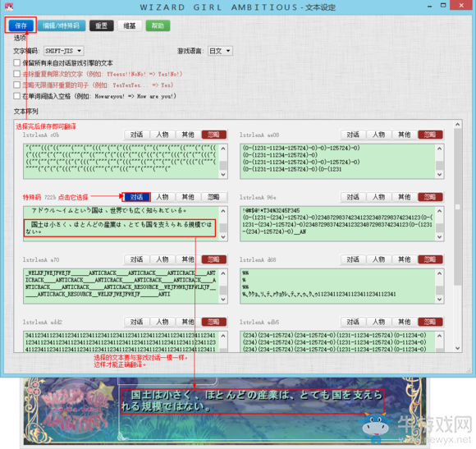Open the 维基 wiki button

130,25
